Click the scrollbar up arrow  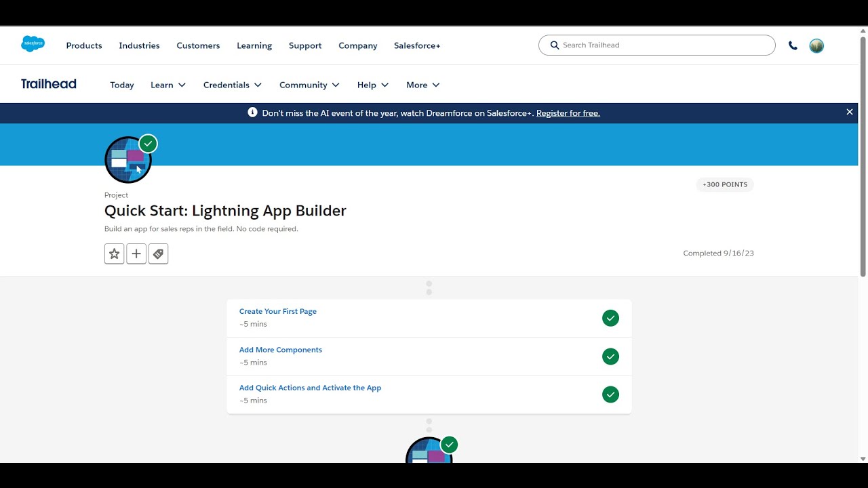(863, 31)
